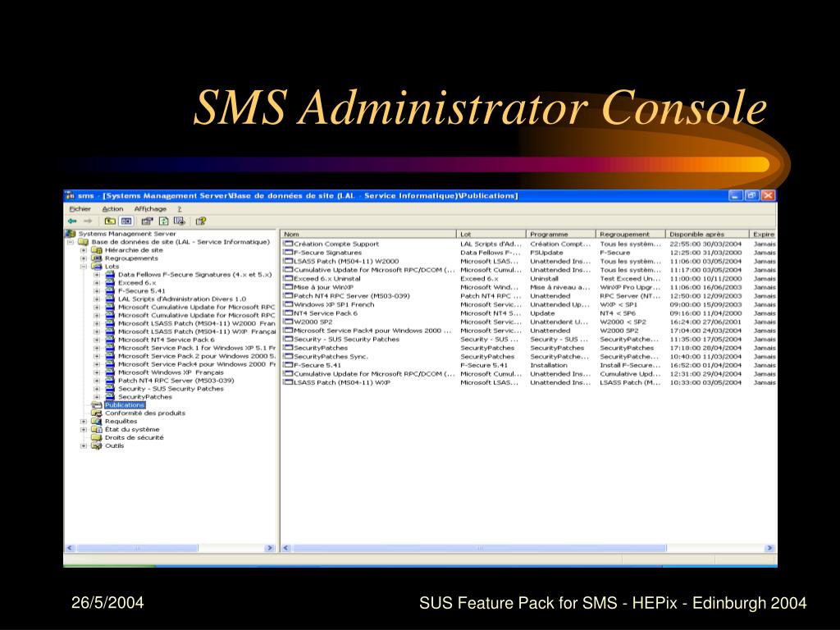Sort list by the Nom column header
This screenshot has width=840, height=630.
pos(368,234)
